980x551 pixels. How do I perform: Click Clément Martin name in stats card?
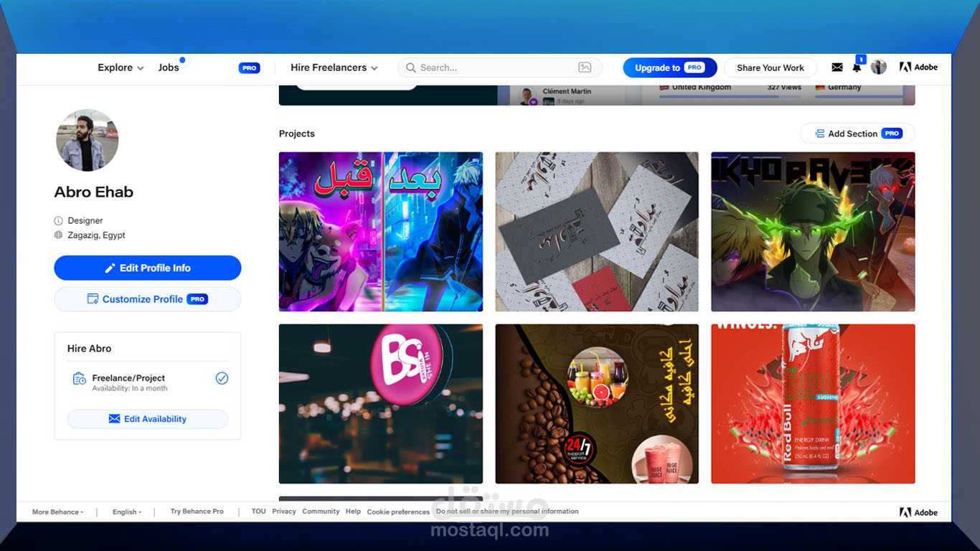pos(567,91)
